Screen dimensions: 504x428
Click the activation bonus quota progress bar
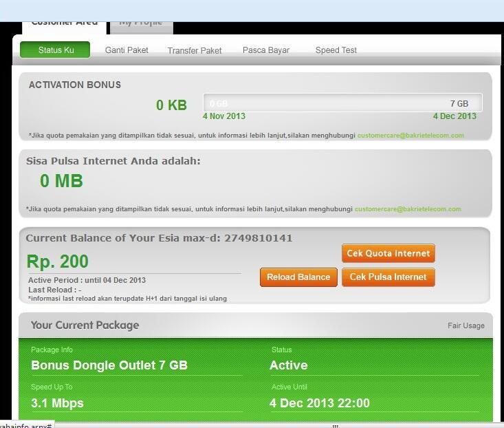point(342,103)
